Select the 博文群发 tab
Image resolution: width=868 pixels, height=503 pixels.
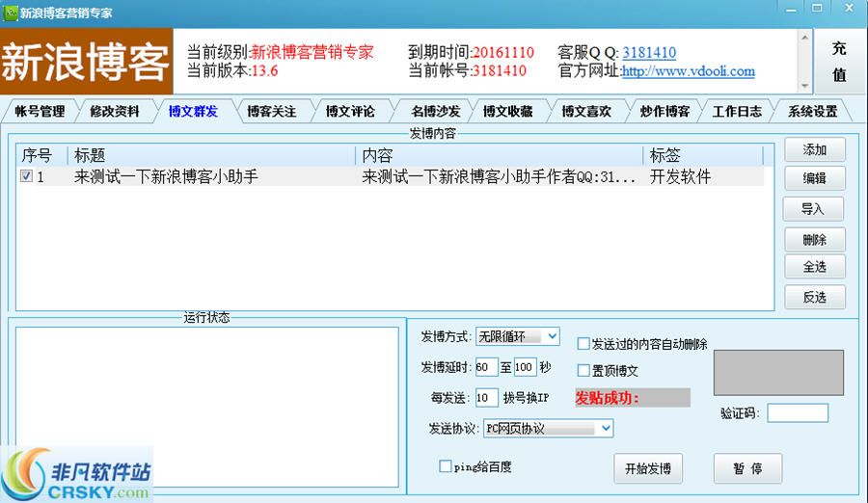pos(193,111)
